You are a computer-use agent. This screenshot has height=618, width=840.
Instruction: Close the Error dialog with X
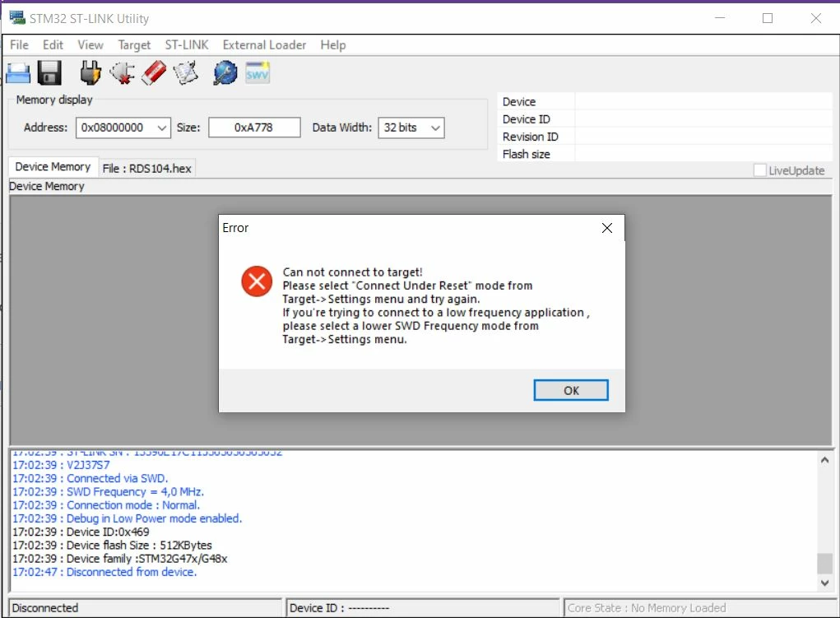pyautogui.click(x=607, y=228)
